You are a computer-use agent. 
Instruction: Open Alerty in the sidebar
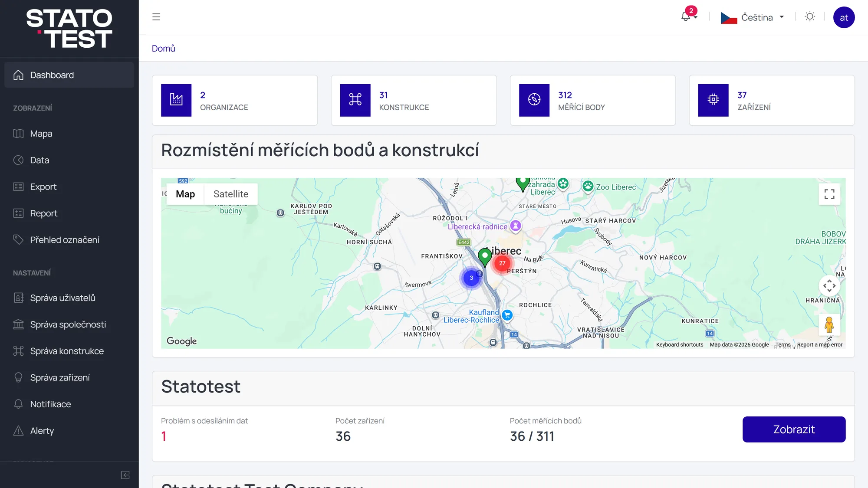[x=69, y=431]
